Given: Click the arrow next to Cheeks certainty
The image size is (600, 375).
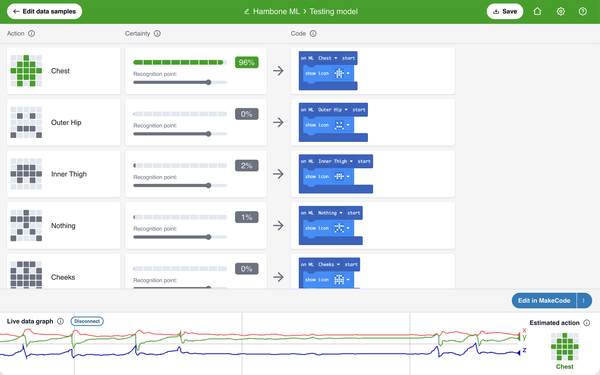Looking at the screenshot, I should (279, 277).
